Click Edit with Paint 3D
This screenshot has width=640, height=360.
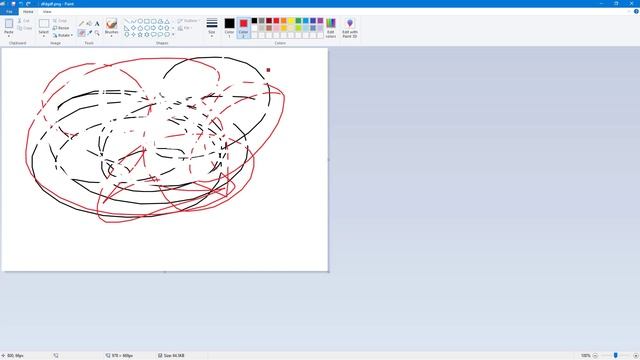(350, 28)
